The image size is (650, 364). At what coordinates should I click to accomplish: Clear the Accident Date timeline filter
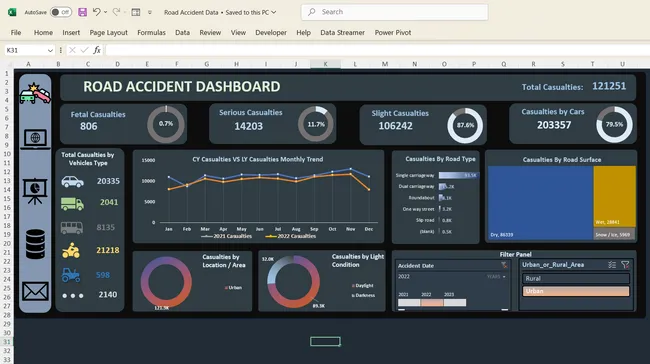coord(504,265)
